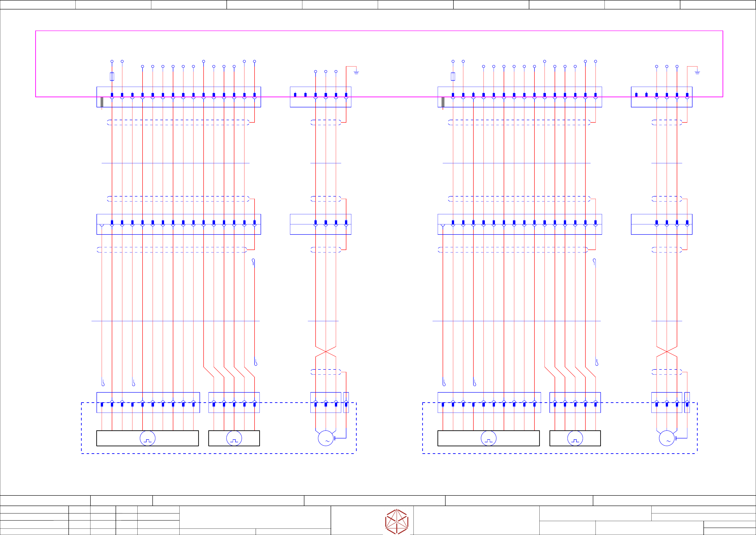Click single-pin connector beside right motor terminal
This screenshot has width=756, height=535.
[x=687, y=402]
